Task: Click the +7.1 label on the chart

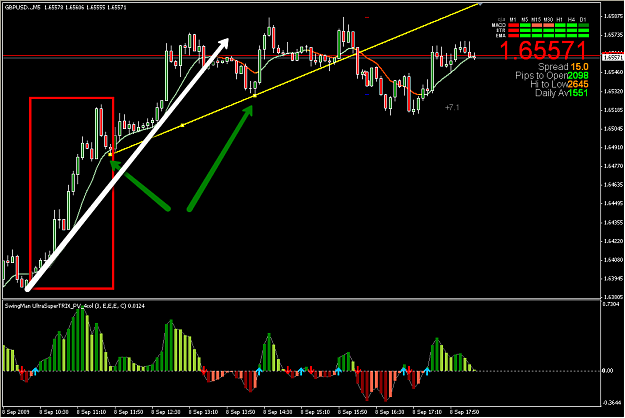Action: [452, 107]
